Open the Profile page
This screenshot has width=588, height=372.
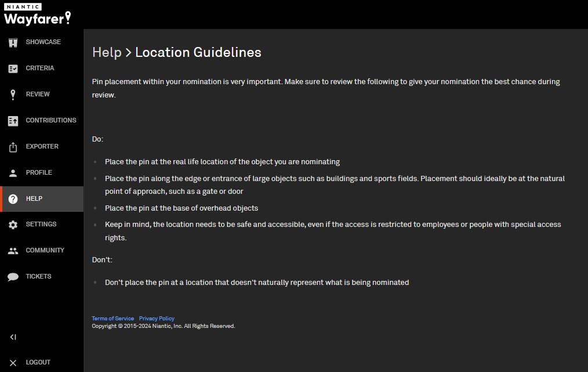tap(39, 172)
